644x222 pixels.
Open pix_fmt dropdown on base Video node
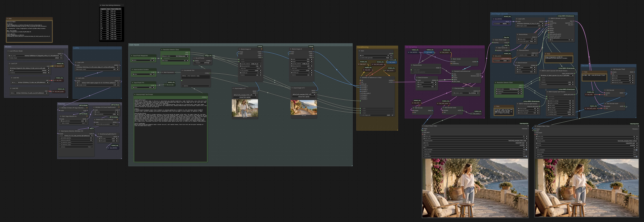coord(475,145)
